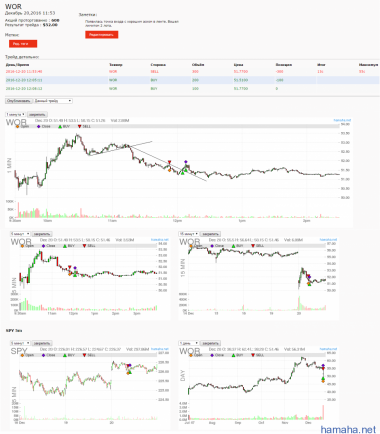Click orange Open legend icon in SPY chart
The width and height of the screenshot is (380, 434).
pyautogui.click(x=22, y=355)
